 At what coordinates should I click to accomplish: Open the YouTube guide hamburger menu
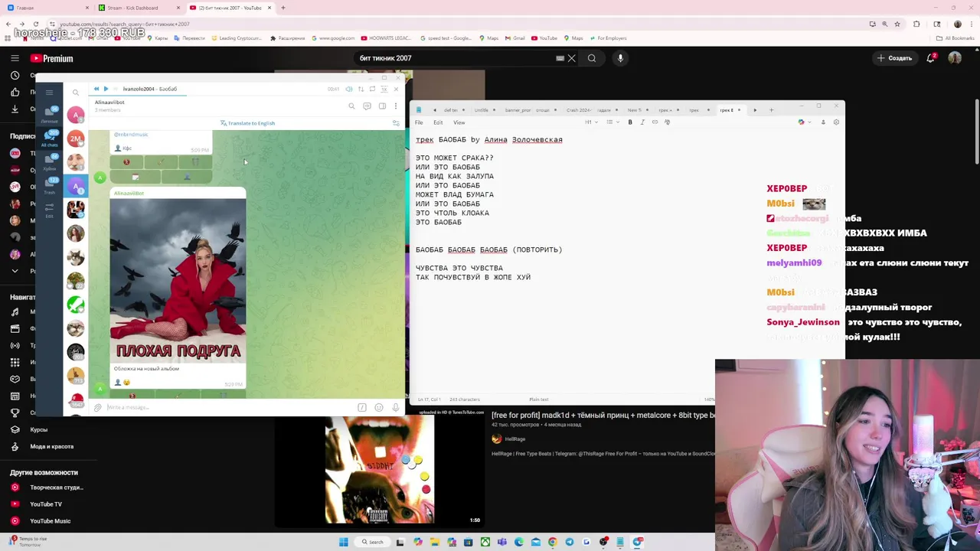(15, 58)
